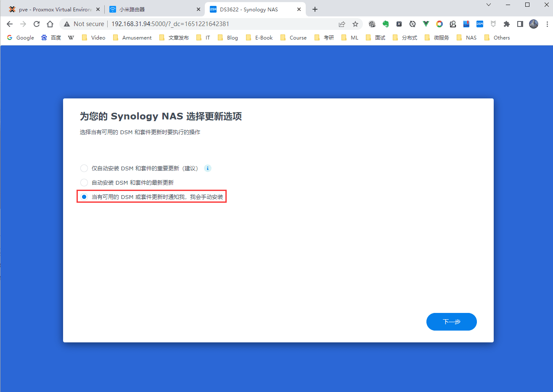The image size is (553, 392).
Task: Open the IT bookmark folder
Action: (x=204, y=38)
